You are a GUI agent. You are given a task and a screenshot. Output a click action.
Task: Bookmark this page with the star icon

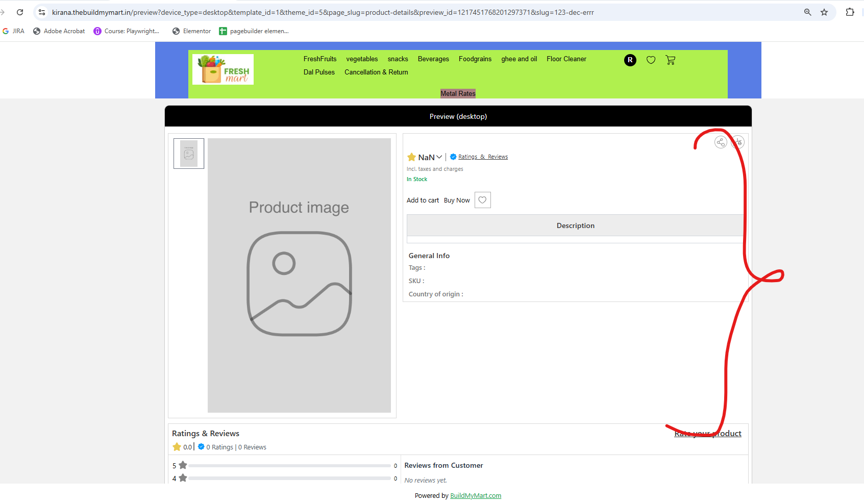pos(824,12)
